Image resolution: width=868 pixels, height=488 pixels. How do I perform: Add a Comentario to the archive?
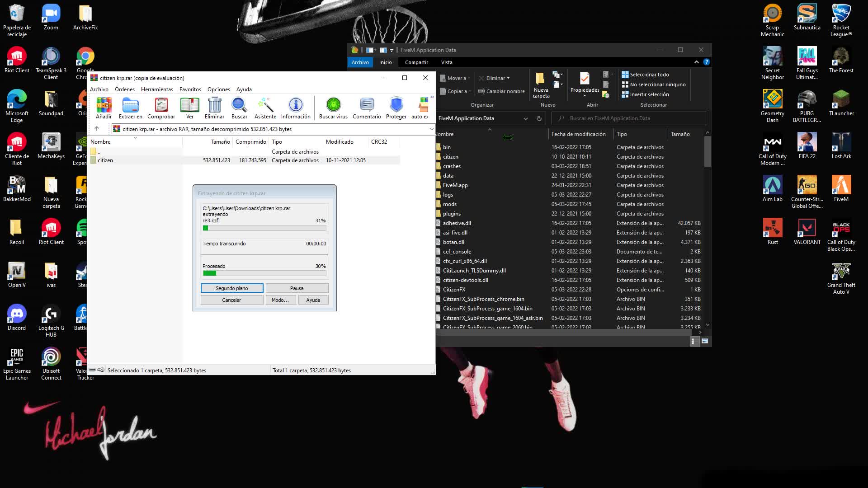pyautogui.click(x=366, y=108)
